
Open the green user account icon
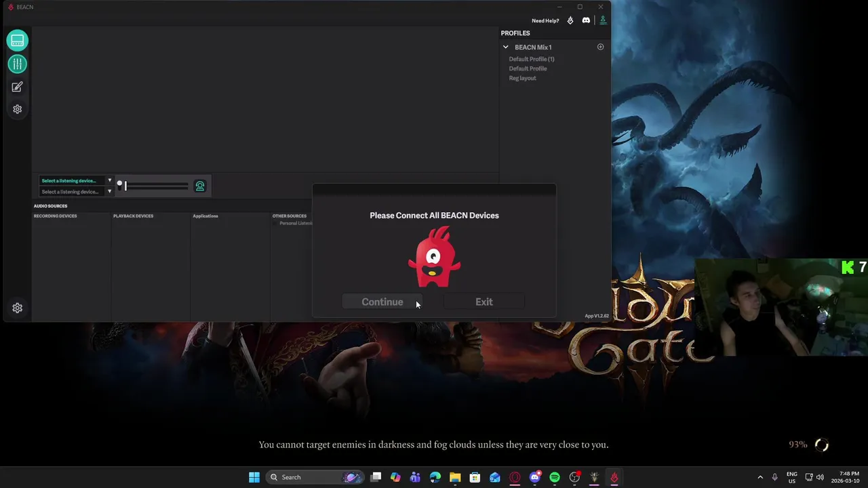click(x=603, y=20)
